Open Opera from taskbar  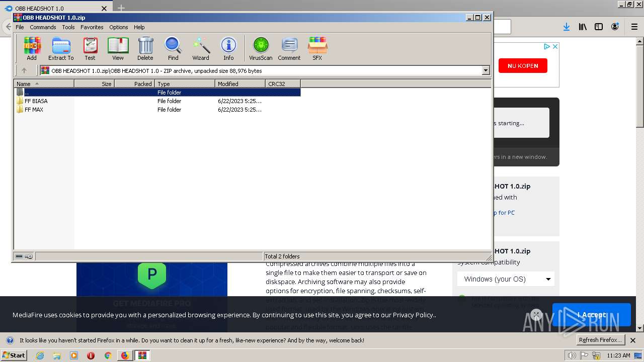click(x=91, y=355)
